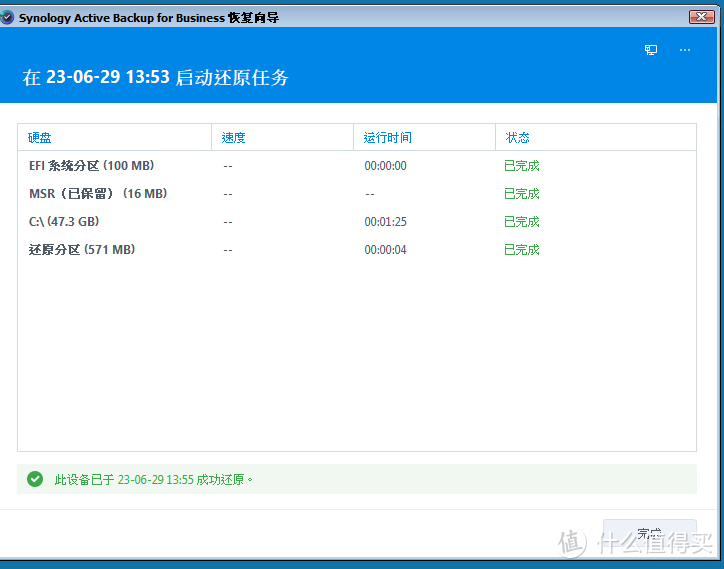Close the recovery wizard window
Viewport: 724px width, 569px height.
(x=701, y=17)
